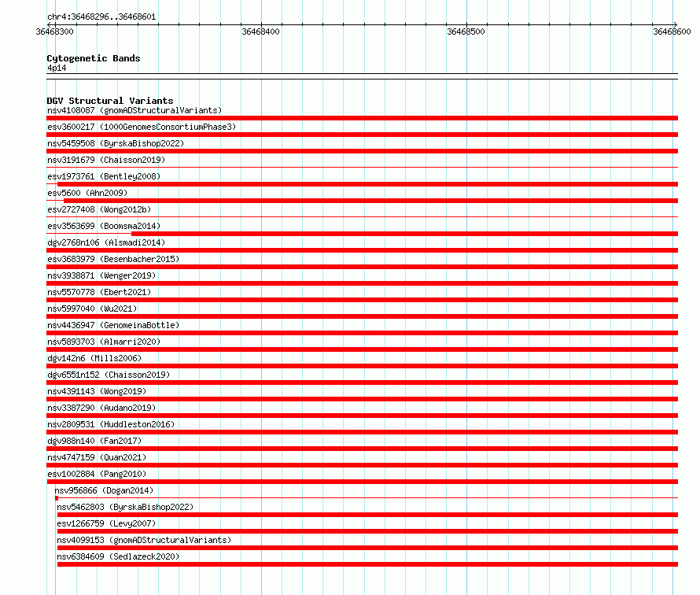Open the esv3600217 (1000GenomesConsortiumPhase3) variant
This screenshot has width=700, height=595.
click(x=142, y=127)
